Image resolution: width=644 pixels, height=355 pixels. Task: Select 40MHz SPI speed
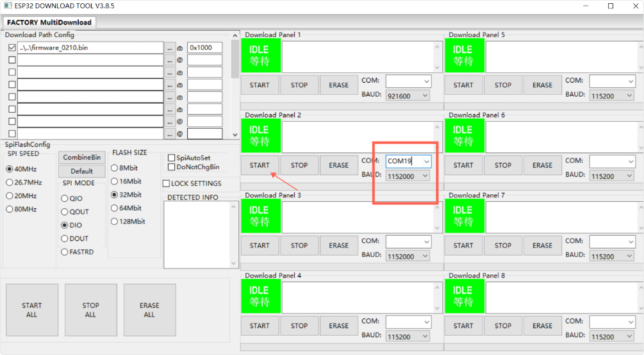[x=10, y=169]
